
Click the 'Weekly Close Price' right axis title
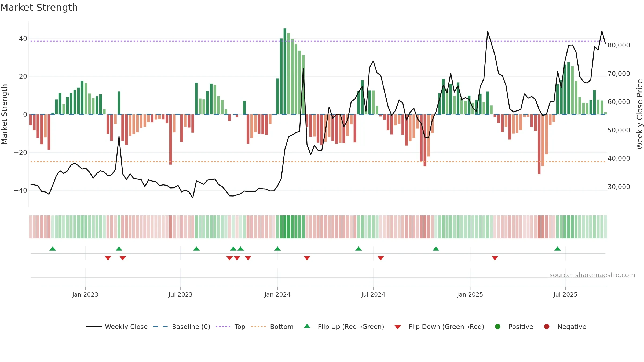click(x=640, y=114)
